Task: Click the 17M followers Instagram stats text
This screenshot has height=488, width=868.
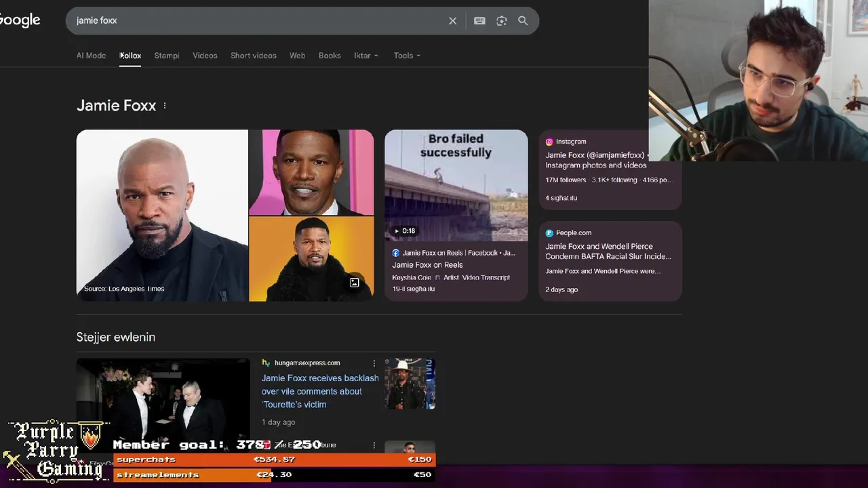Action: [608, 180]
